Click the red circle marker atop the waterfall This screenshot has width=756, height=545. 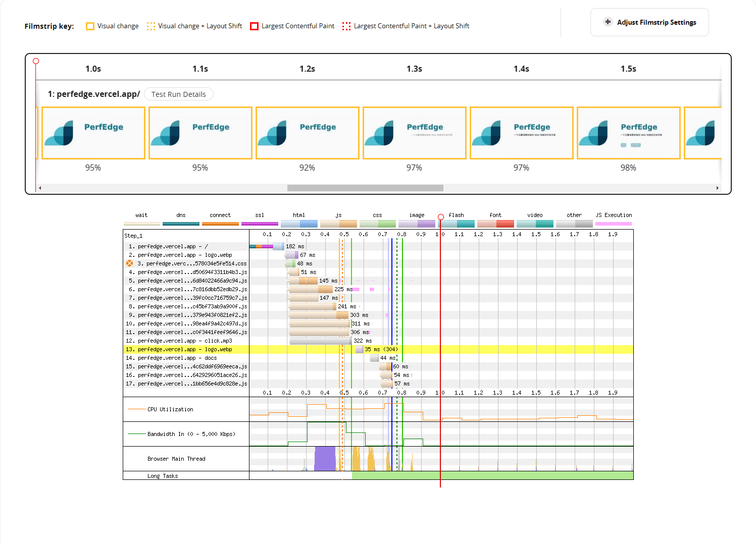point(440,217)
